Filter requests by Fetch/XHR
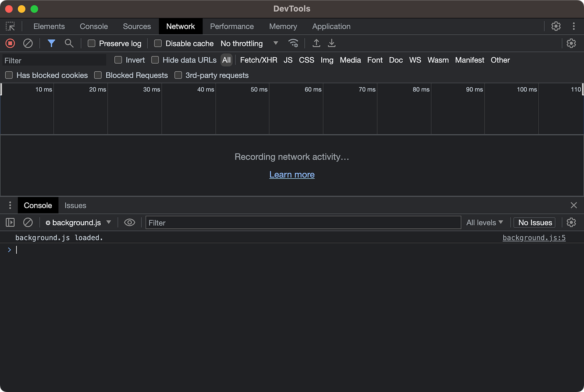This screenshot has height=392, width=584. pos(259,60)
